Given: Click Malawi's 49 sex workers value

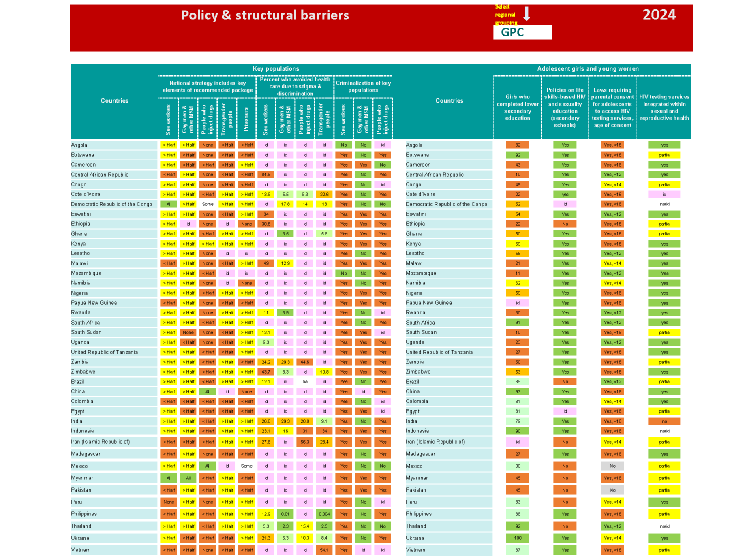Looking at the screenshot, I should [x=266, y=263].
